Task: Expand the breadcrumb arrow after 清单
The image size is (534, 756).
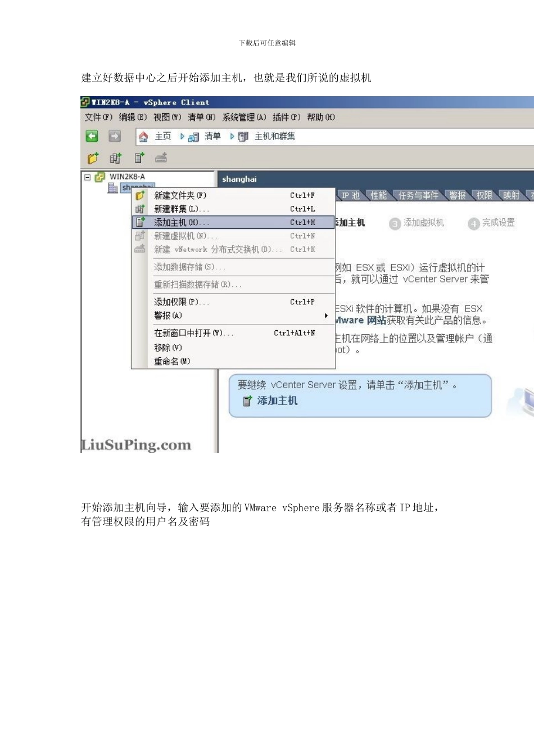Action: [x=232, y=137]
